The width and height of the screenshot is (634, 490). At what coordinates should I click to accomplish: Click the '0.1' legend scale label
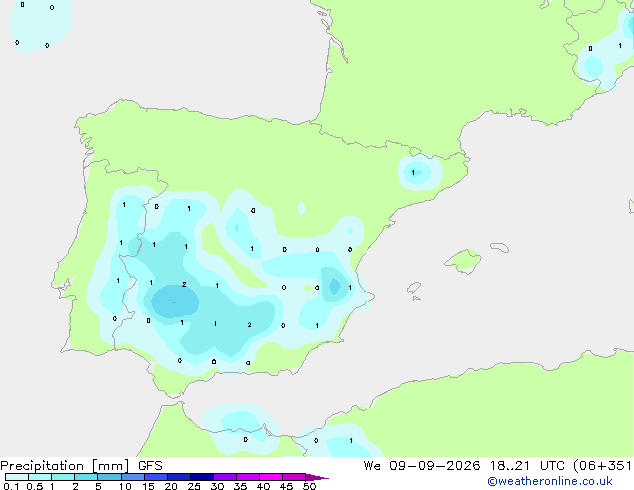point(11,486)
